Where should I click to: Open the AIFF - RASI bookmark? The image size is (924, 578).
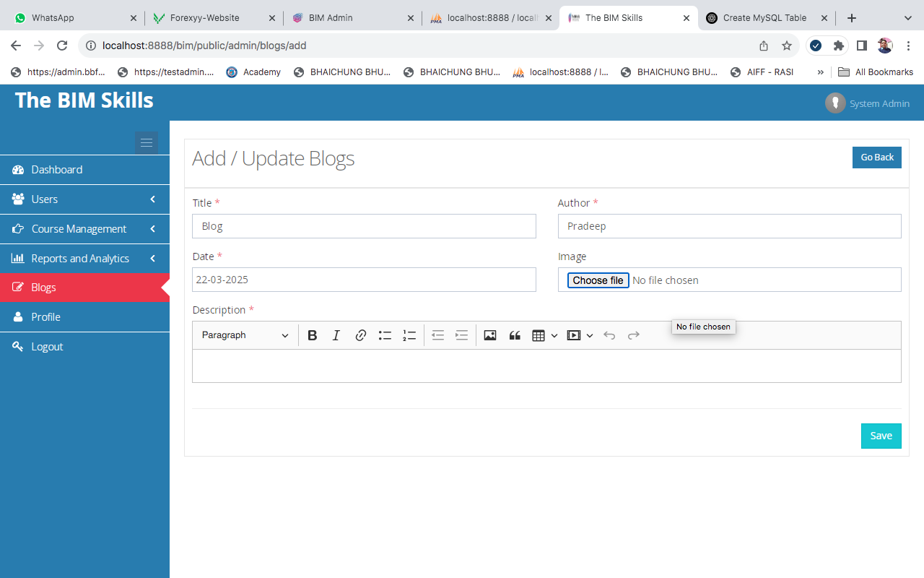coord(762,72)
